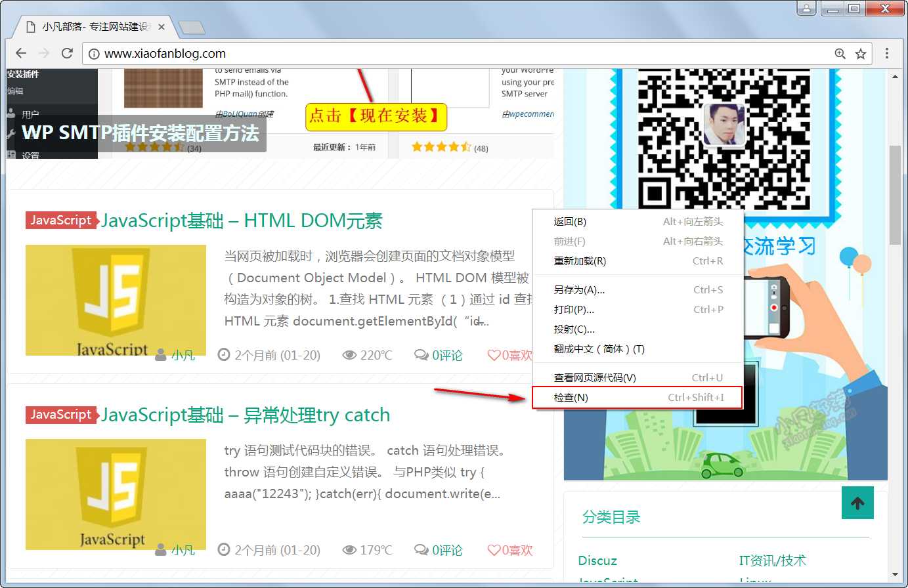Click the heart like icon on HTML DOM post
The height and width of the screenshot is (588, 908).
coord(494,355)
